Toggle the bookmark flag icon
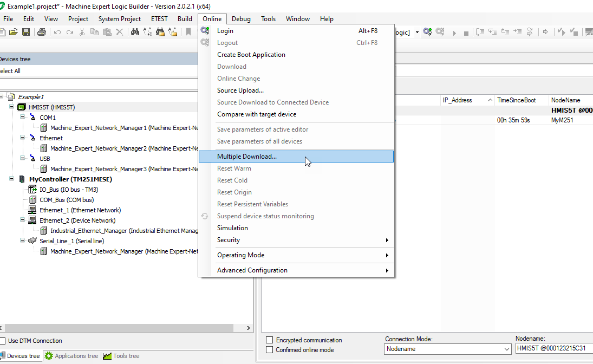593x364 pixels. point(188,32)
